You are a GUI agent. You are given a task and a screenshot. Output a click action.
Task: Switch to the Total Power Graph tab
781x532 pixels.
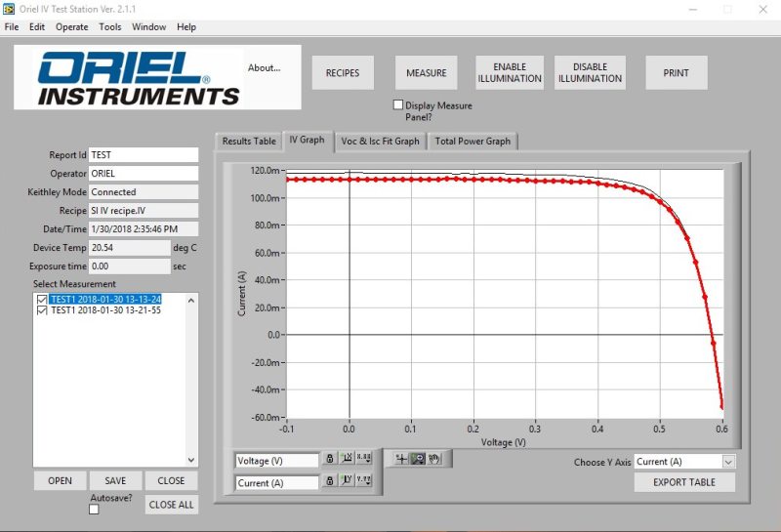coord(473,142)
